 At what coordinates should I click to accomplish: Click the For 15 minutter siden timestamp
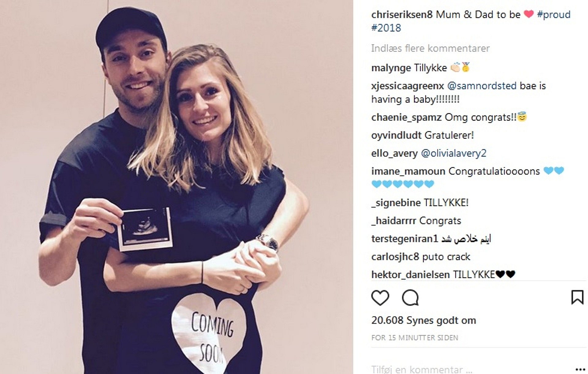coord(415,338)
